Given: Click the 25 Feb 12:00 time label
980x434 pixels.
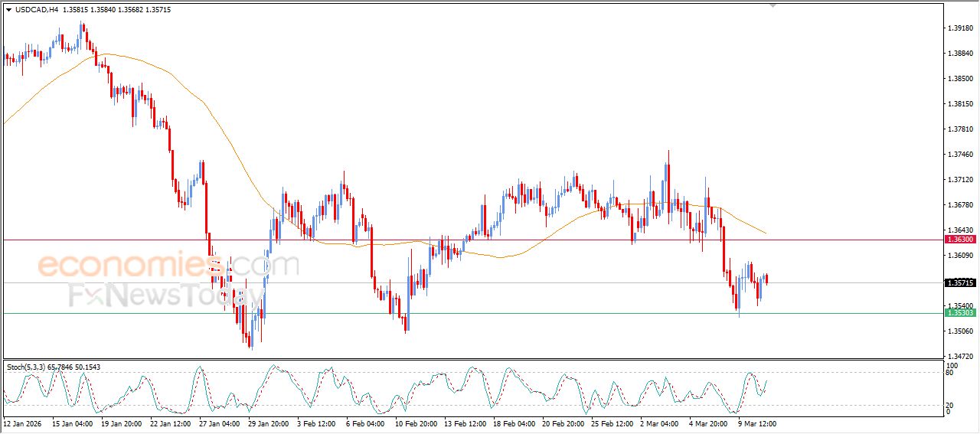Looking at the screenshot, I should click(611, 423).
